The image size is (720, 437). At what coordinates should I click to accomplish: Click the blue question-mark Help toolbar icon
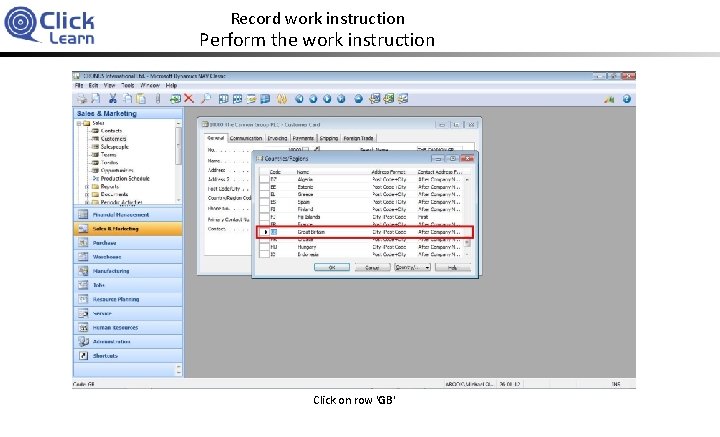click(x=627, y=99)
